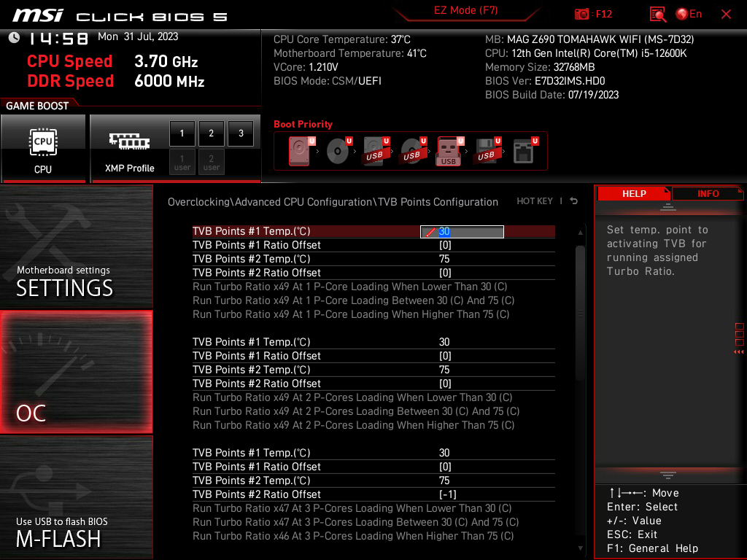
Task: Open first TVB Points #2 Ratio Offset dropdown
Action: [373, 273]
